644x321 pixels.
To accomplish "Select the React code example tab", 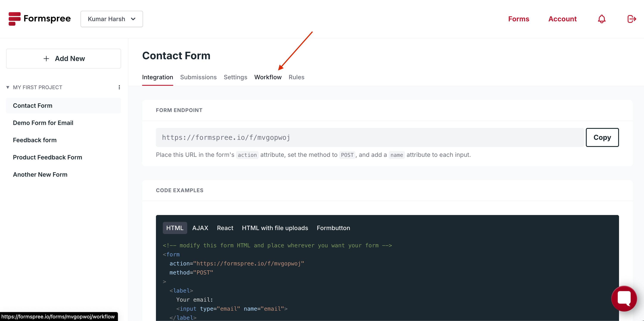I will (225, 228).
